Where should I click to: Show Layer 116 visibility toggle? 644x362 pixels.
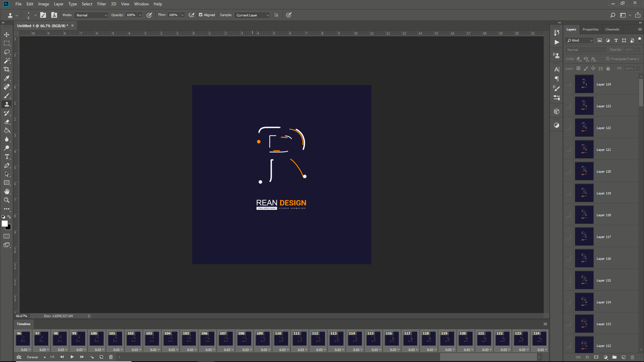tap(568, 258)
